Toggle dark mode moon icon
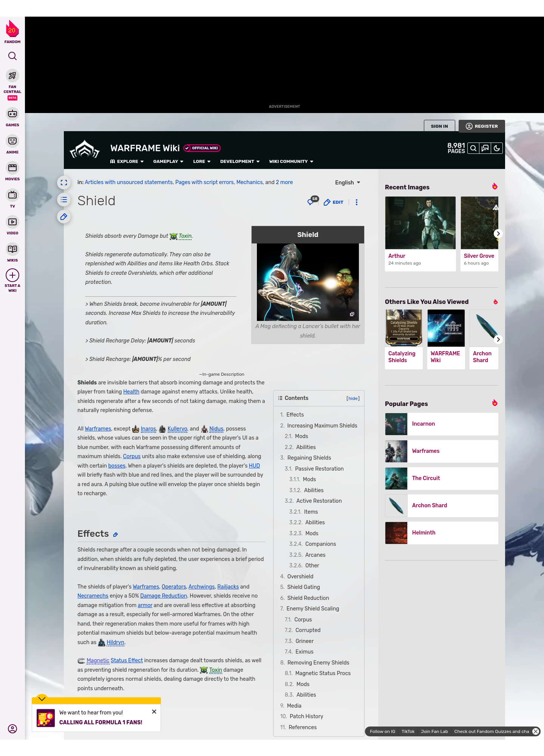Image resolution: width=544 pixels, height=756 pixels. click(x=497, y=148)
